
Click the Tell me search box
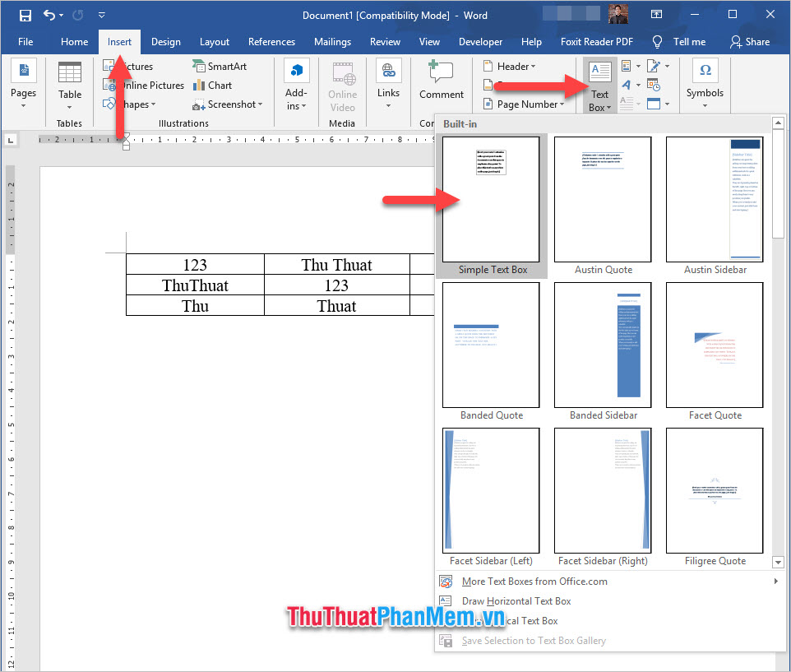click(x=679, y=42)
